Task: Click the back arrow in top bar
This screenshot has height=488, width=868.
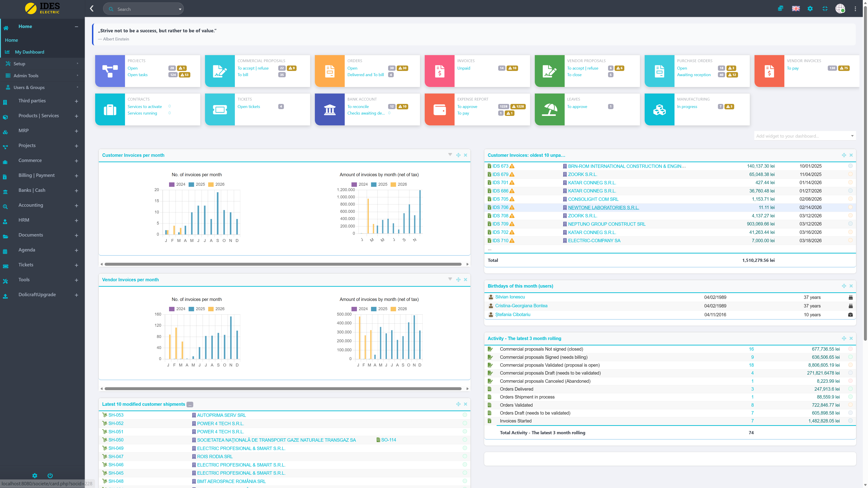Action: 92,9
